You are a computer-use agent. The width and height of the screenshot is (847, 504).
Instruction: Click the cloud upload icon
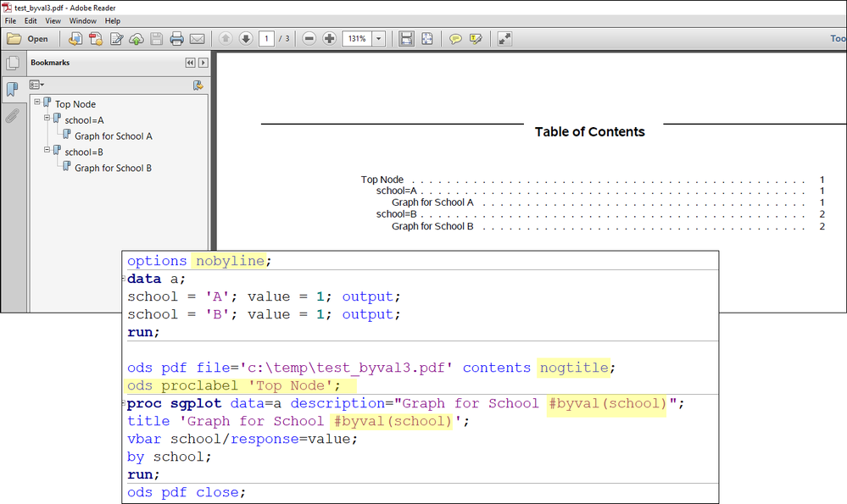click(137, 39)
